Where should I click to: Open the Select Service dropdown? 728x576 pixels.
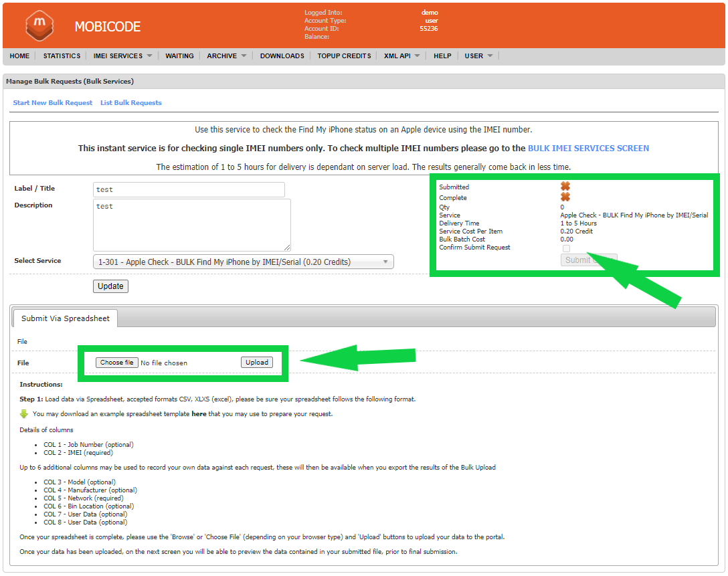pos(244,262)
